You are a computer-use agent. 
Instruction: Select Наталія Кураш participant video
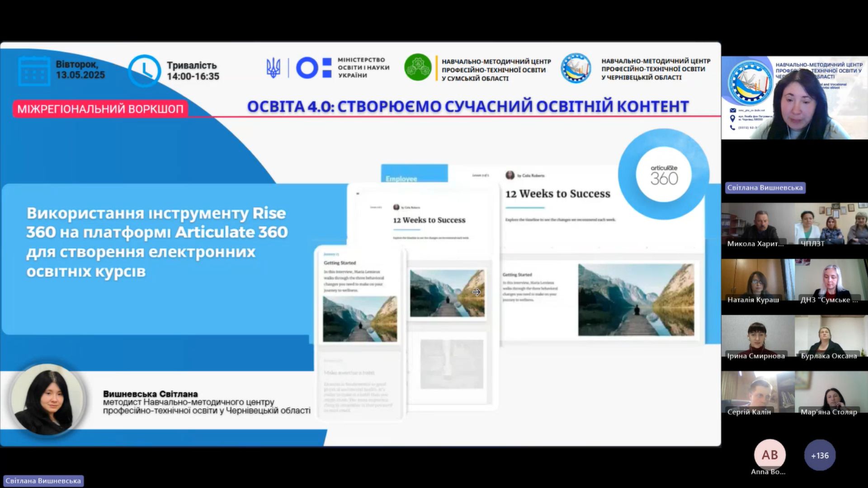pos(758,280)
